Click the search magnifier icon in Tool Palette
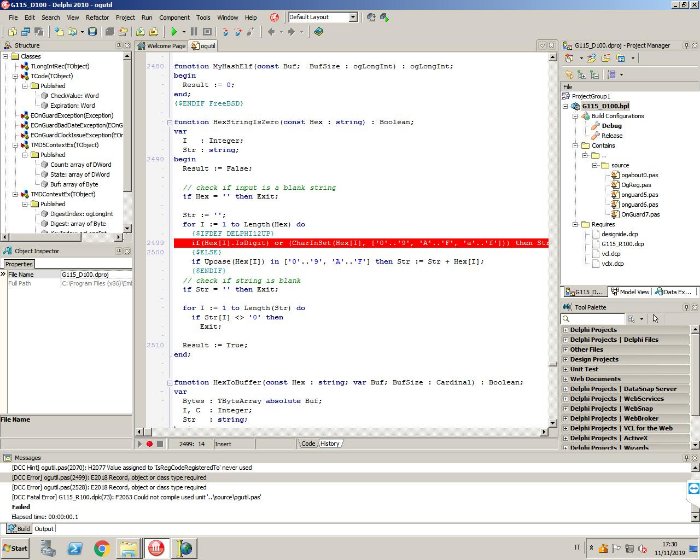This screenshot has width=700, height=560. point(566,319)
